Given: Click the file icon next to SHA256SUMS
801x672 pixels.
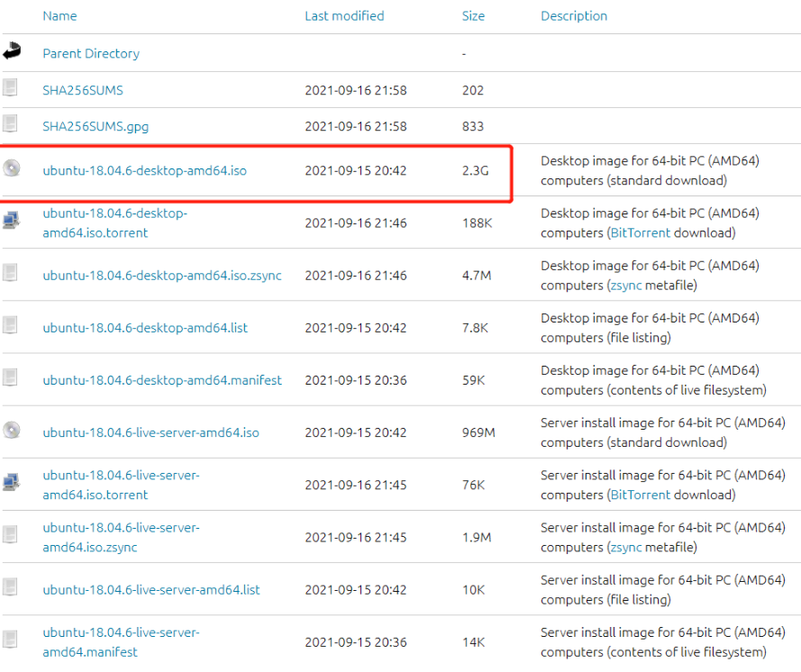Looking at the screenshot, I should (x=10, y=87).
